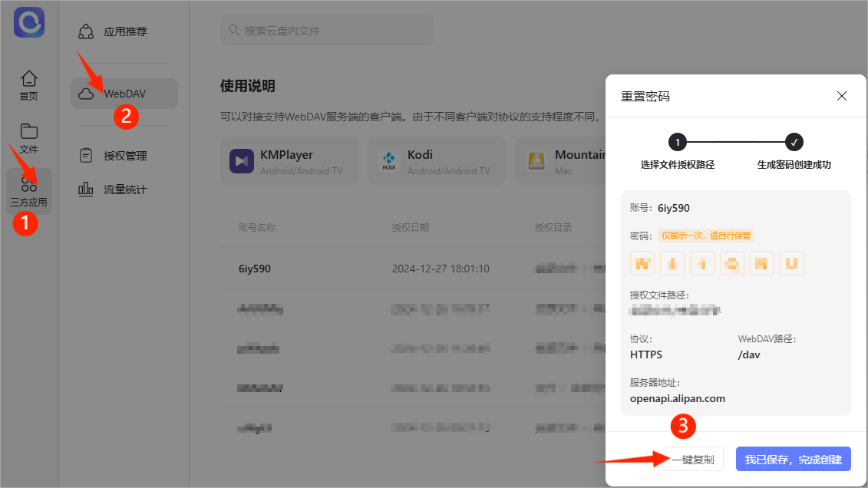Click the 授权目录 column header
The width and height of the screenshot is (868, 488).
(x=553, y=227)
